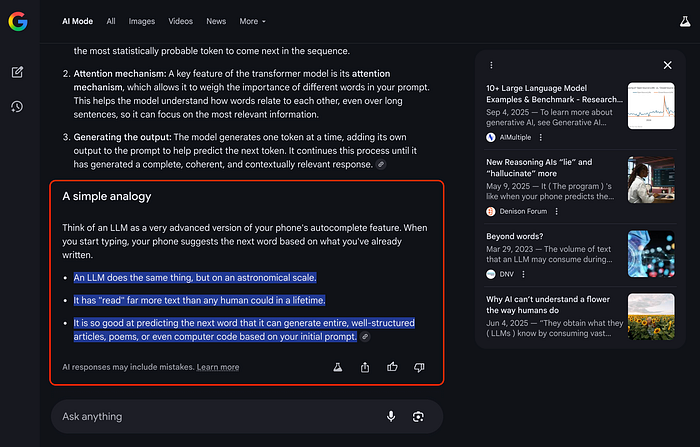
Task: Open the Denison Forum result options menu
Action: [556, 212]
